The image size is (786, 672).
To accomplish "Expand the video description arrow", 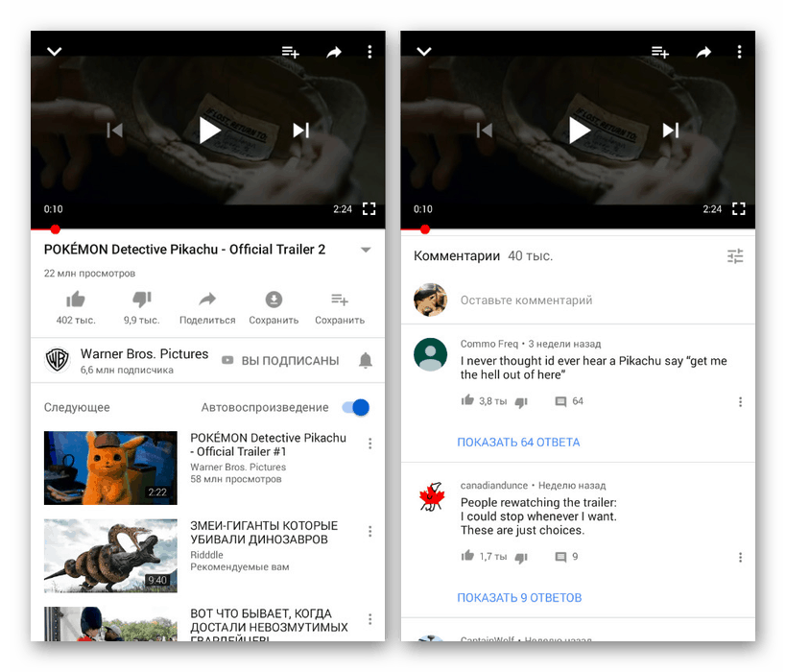I will pyautogui.click(x=366, y=250).
